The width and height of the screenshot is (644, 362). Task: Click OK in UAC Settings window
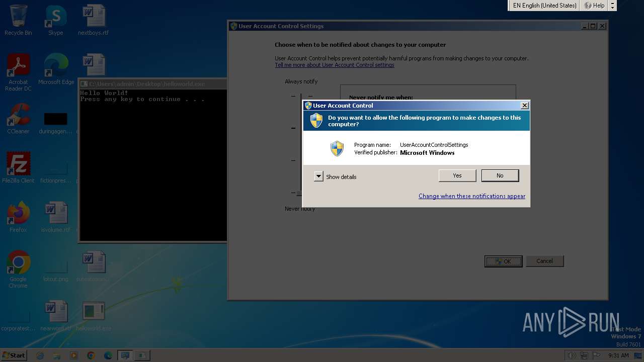pyautogui.click(x=503, y=261)
